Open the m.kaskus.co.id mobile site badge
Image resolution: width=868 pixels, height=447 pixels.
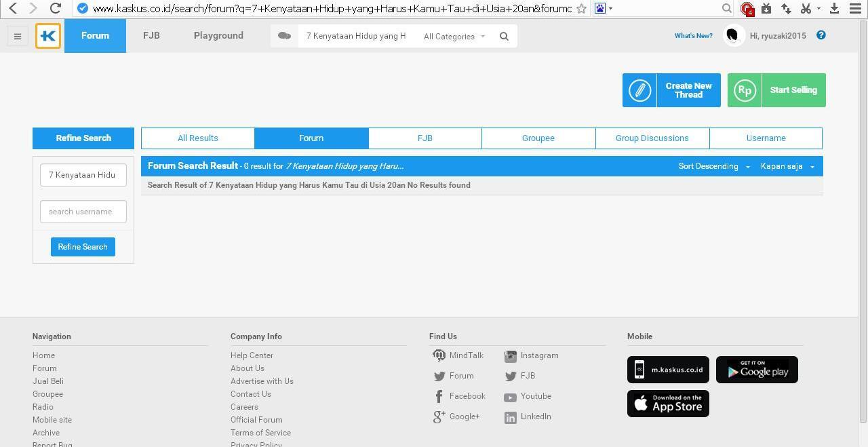pos(668,370)
